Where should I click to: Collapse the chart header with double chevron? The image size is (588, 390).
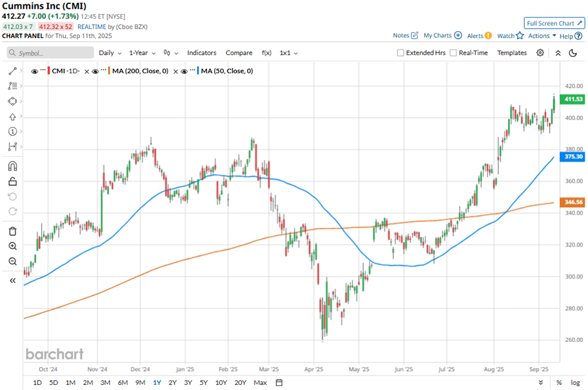pos(558,53)
